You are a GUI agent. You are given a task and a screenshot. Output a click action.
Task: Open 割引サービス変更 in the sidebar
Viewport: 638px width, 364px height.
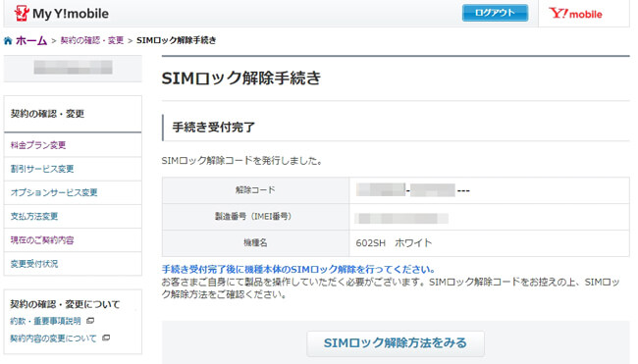pos(42,169)
